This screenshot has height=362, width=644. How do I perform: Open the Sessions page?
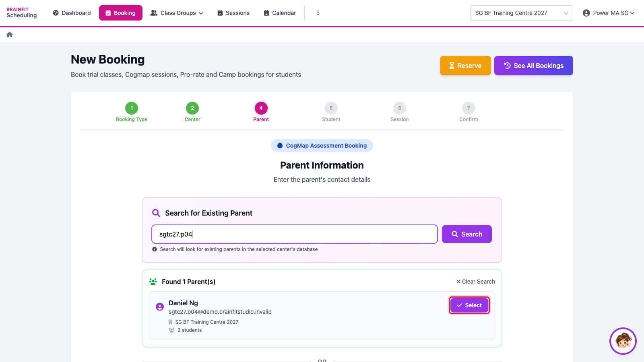pyautogui.click(x=233, y=13)
